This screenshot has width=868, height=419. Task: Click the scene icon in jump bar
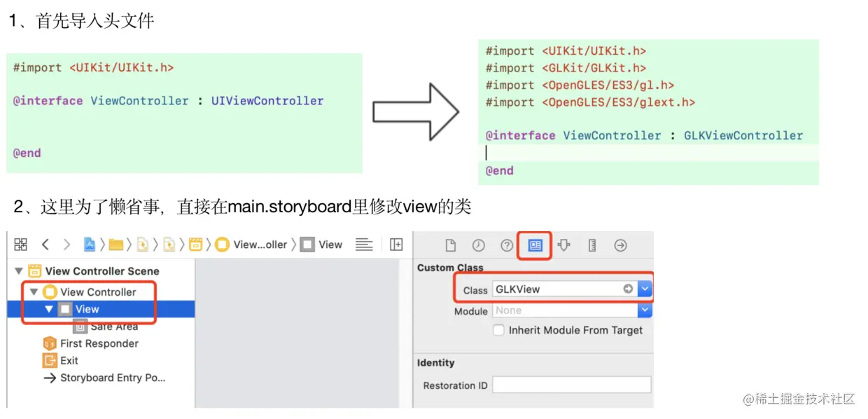196,245
